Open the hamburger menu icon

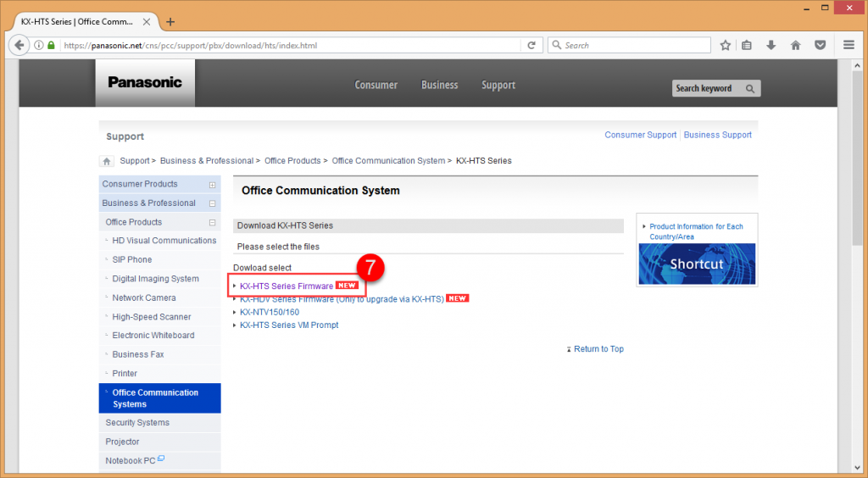pyautogui.click(x=849, y=46)
